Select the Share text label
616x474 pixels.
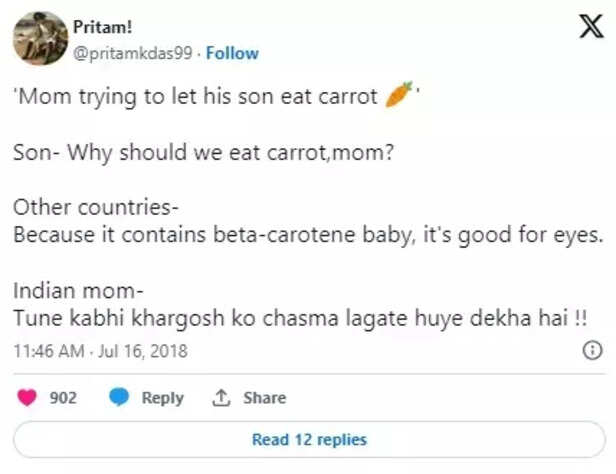[264, 397]
